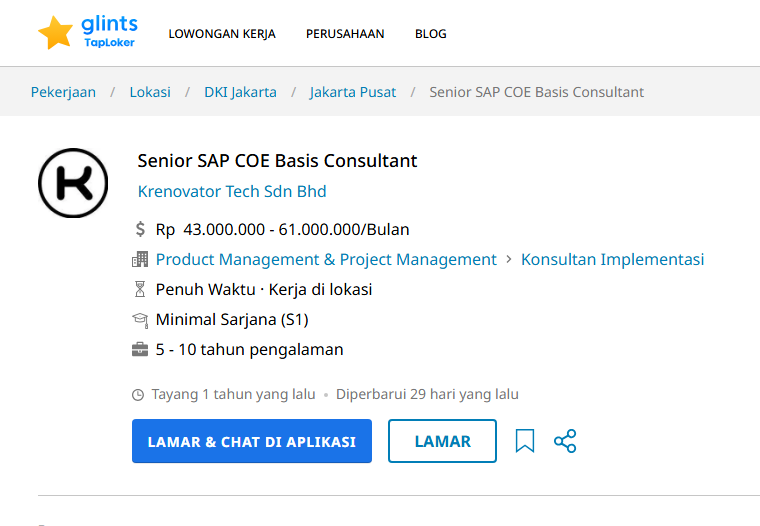Image resolution: width=760 pixels, height=526 pixels.
Task: Open the Perusahaan menu item
Action: coord(345,33)
